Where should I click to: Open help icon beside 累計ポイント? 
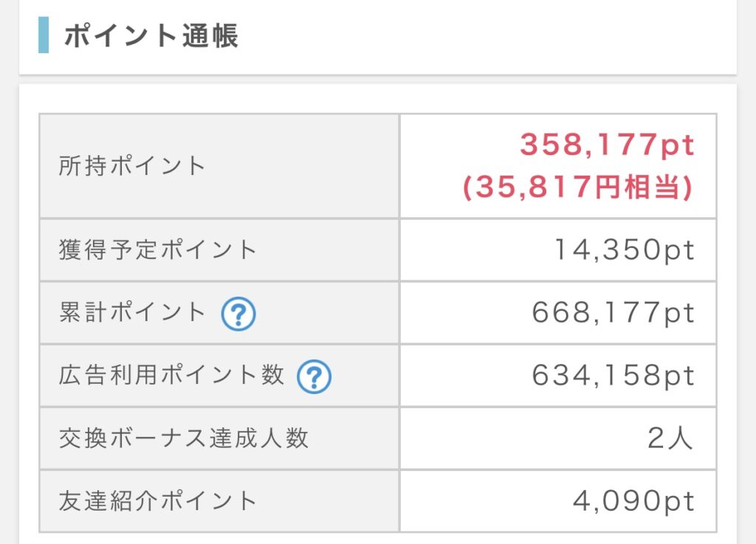click(238, 314)
